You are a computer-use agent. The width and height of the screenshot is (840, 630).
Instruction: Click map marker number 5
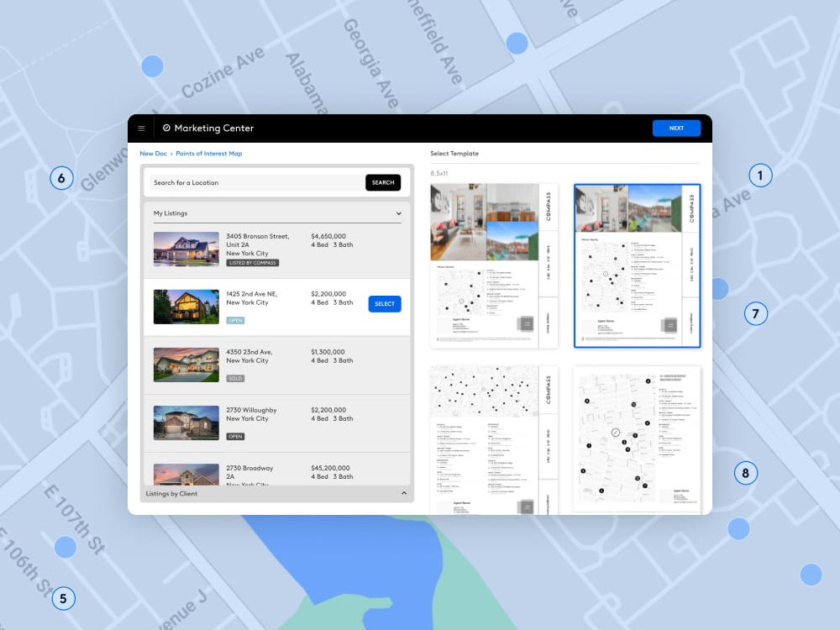click(x=62, y=599)
